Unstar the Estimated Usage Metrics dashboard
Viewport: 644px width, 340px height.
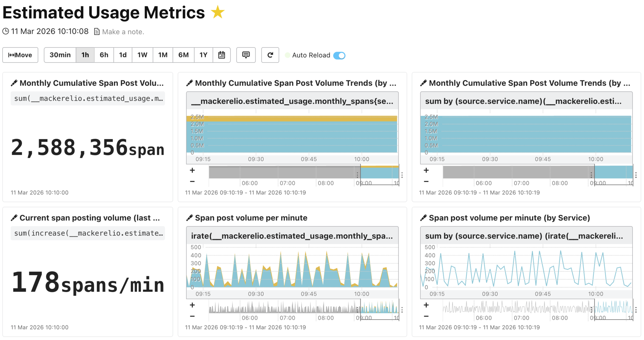(218, 13)
